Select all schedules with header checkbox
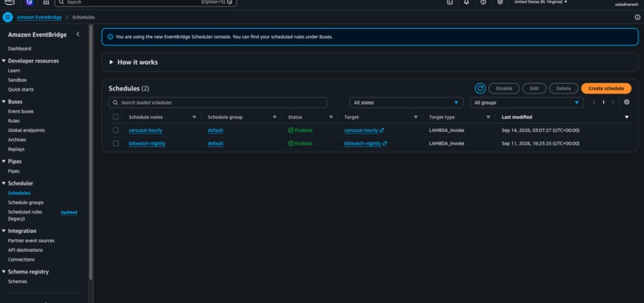Screen dimensions: 644x303 [x=115, y=118]
